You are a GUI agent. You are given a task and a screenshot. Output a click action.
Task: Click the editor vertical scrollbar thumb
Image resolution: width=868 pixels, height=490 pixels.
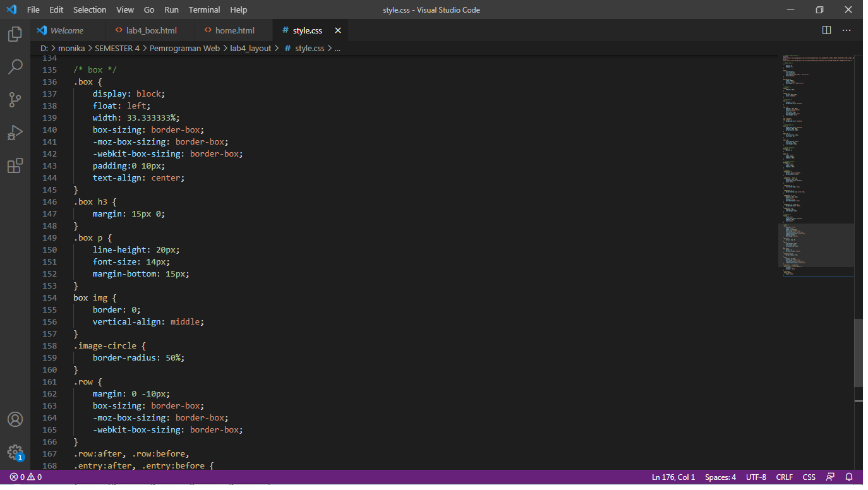pyautogui.click(x=859, y=352)
